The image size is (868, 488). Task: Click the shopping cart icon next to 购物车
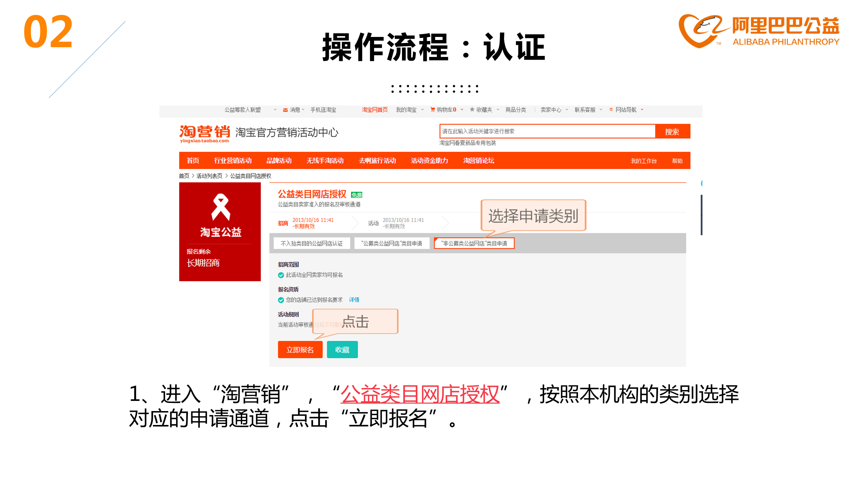[432, 109]
